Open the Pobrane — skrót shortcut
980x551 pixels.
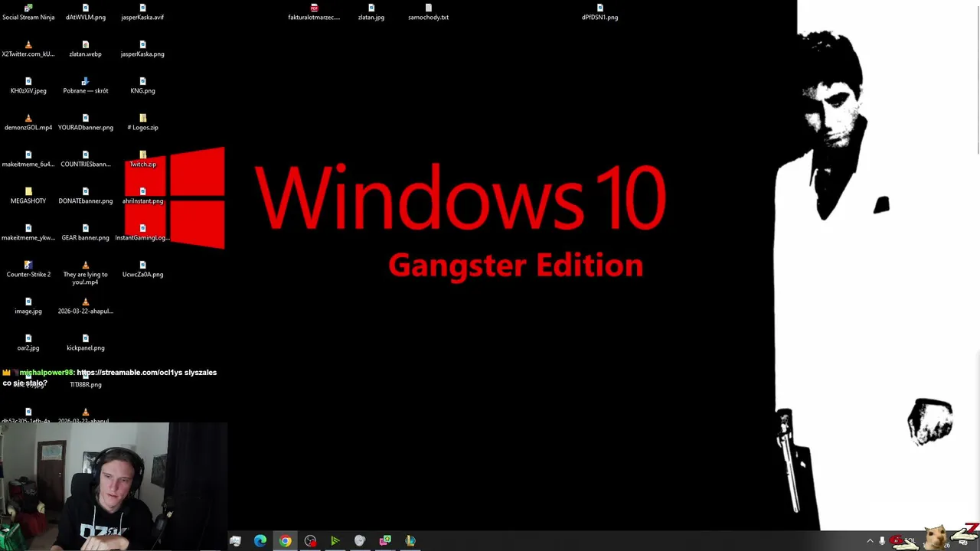pos(86,86)
